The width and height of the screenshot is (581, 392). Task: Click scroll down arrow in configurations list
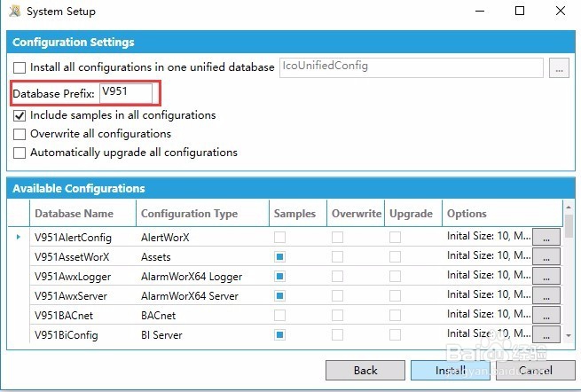click(569, 335)
